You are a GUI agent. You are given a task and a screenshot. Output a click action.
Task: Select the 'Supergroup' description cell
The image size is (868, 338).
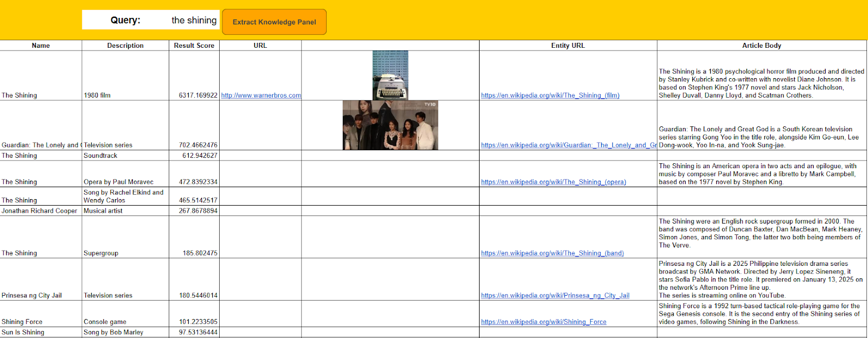125,237
